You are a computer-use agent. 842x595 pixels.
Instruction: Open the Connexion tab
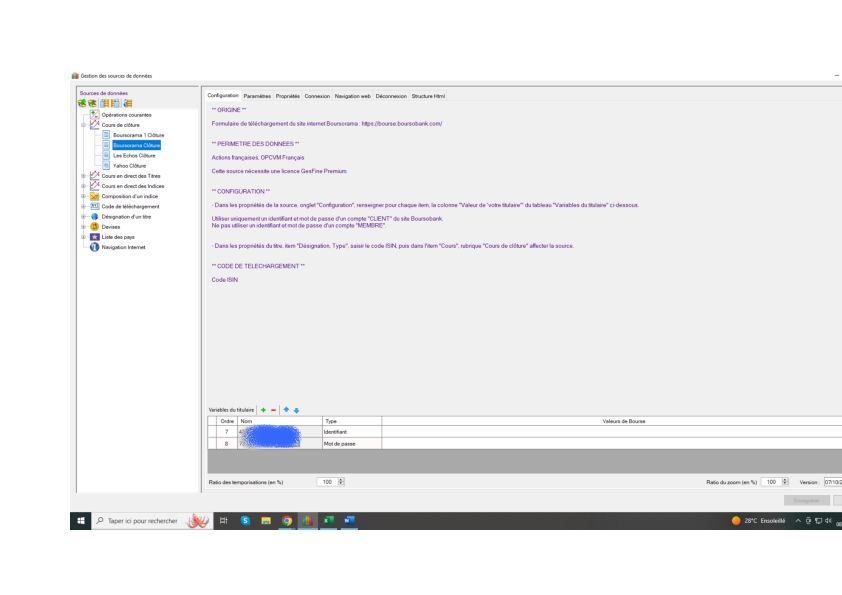(317, 96)
